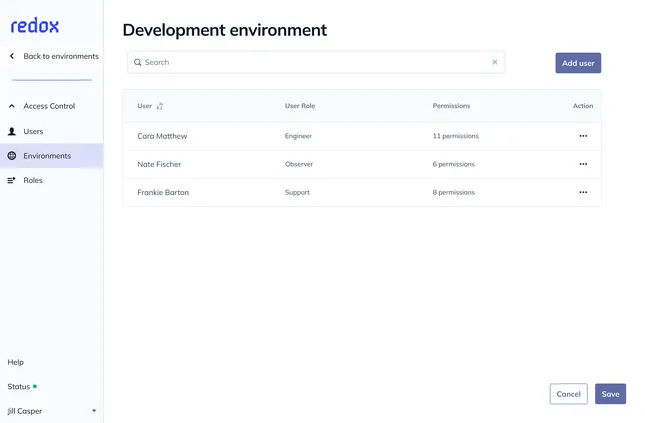Open the action menu for Cara Matthew

coord(583,136)
